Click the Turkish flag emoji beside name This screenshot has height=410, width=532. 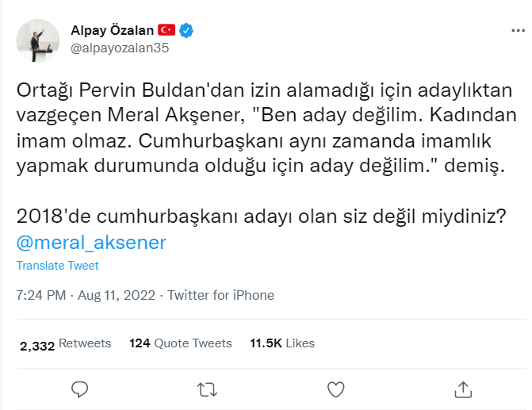click(166, 30)
